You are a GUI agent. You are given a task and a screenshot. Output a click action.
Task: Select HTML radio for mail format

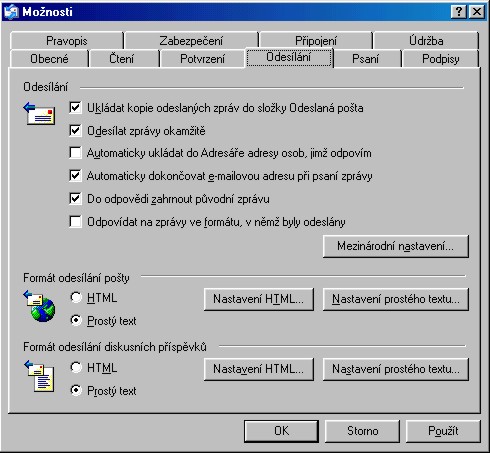(x=76, y=297)
